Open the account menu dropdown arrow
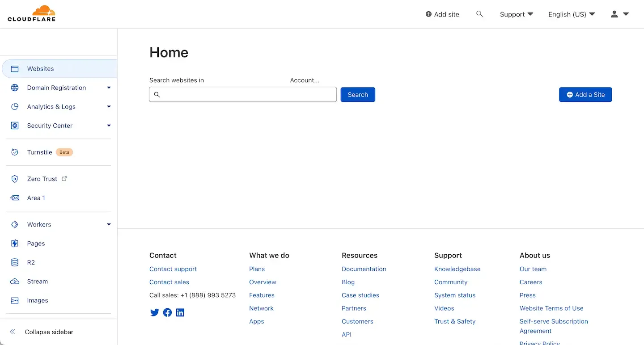 626,14
